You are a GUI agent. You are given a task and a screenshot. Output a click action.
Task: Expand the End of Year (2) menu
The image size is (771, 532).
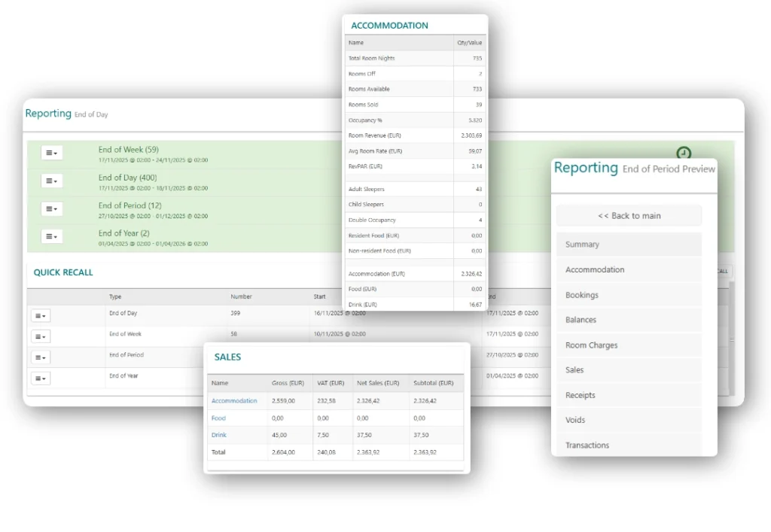tap(51, 236)
